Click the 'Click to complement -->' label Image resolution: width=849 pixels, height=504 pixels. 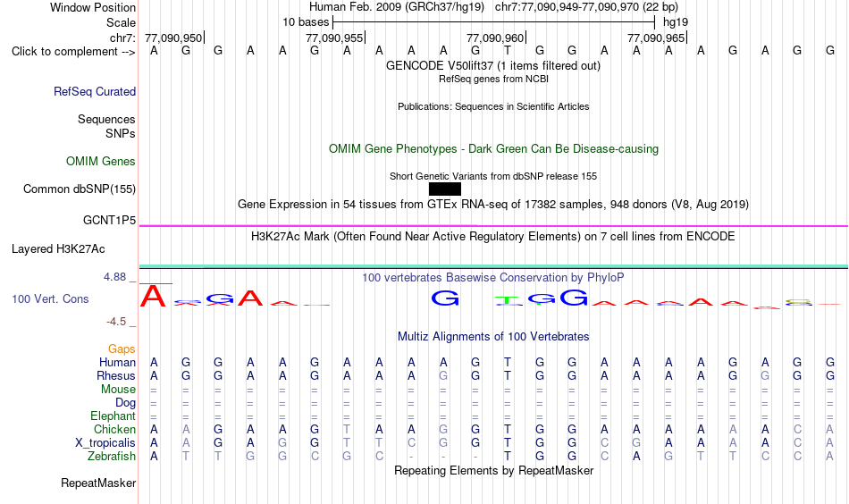tap(73, 52)
